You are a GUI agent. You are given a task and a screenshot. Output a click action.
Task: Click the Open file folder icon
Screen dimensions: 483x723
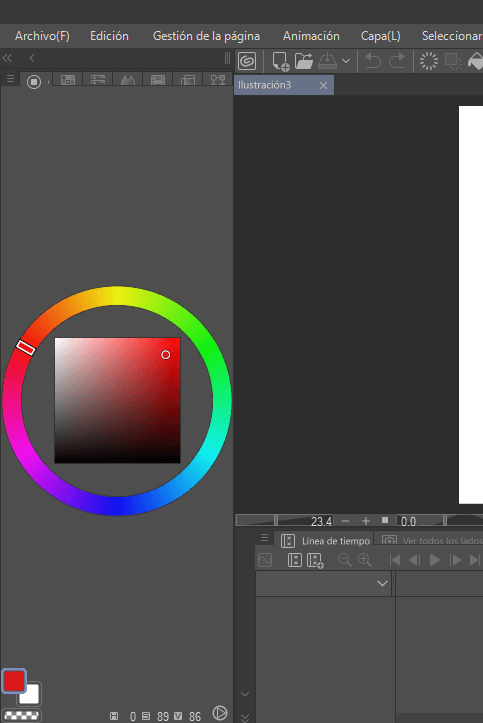coord(304,61)
